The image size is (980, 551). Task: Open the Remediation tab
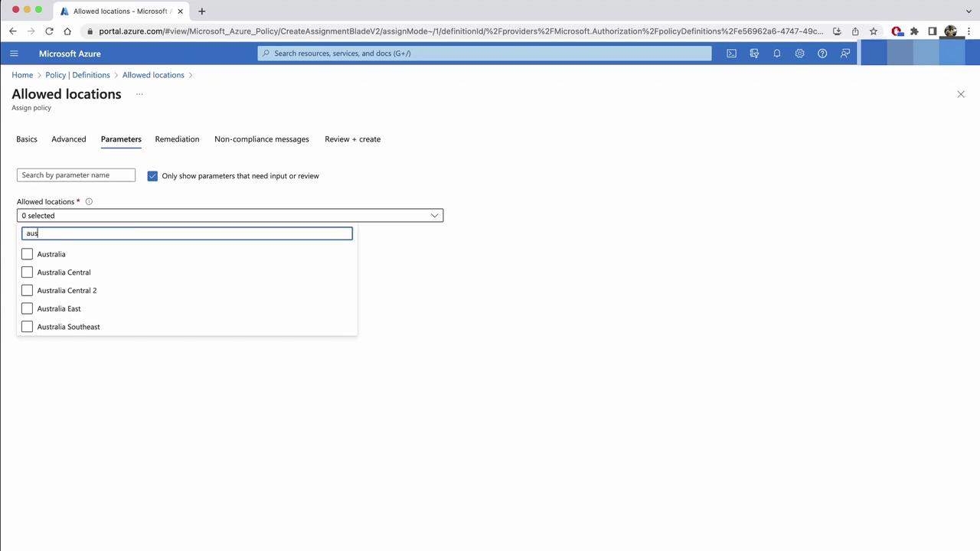click(177, 139)
